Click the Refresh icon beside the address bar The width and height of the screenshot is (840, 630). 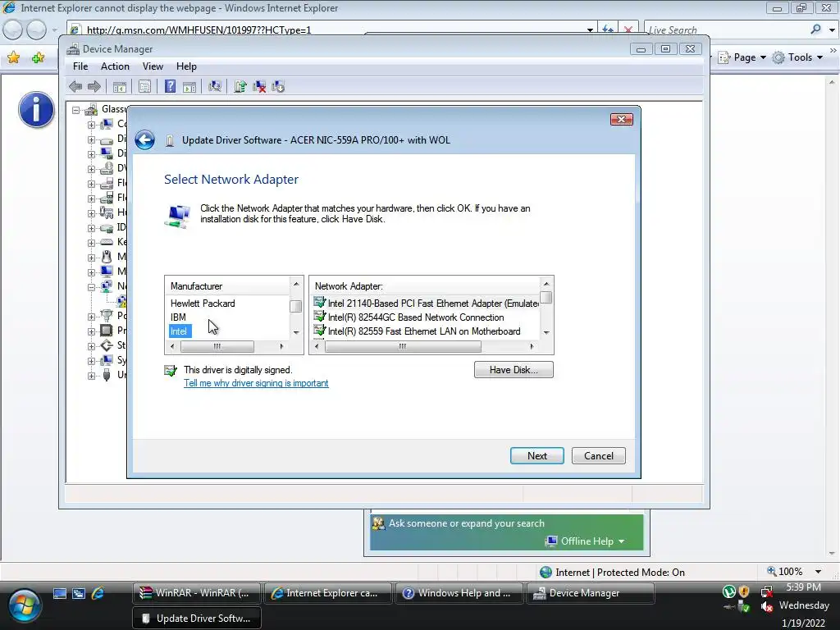608,30
